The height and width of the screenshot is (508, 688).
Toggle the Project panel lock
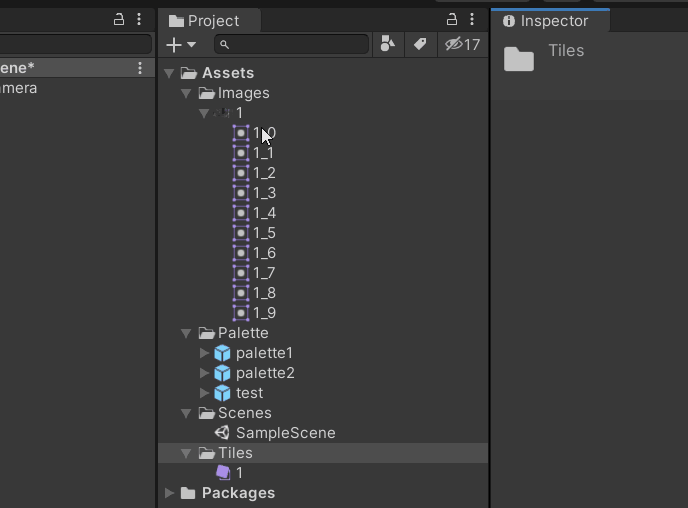(451, 20)
